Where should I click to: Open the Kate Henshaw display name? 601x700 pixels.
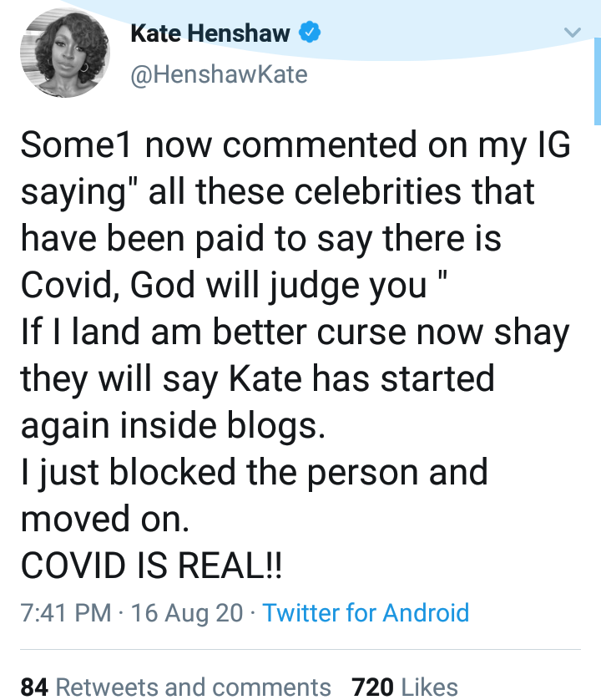[210, 34]
